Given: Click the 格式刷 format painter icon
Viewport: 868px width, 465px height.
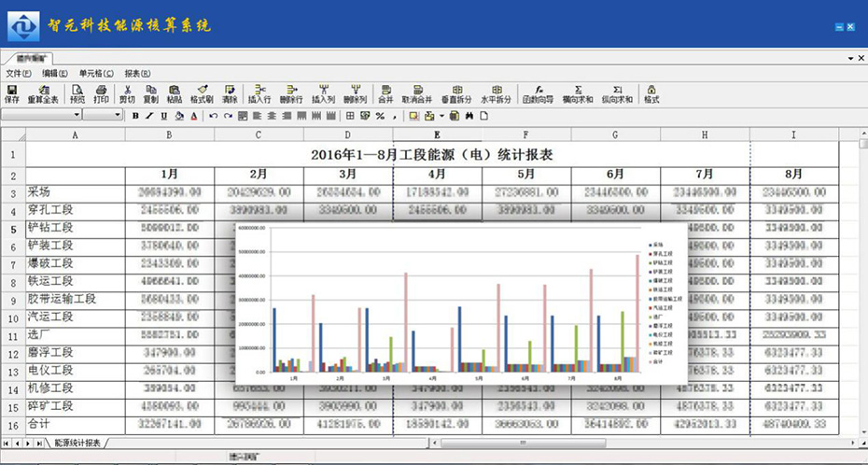Looking at the screenshot, I should pos(202,93).
